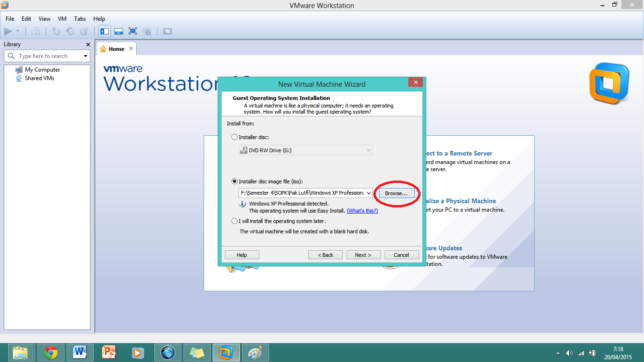
Task: Toggle the library sidebar panel icon
Action: click(x=105, y=31)
